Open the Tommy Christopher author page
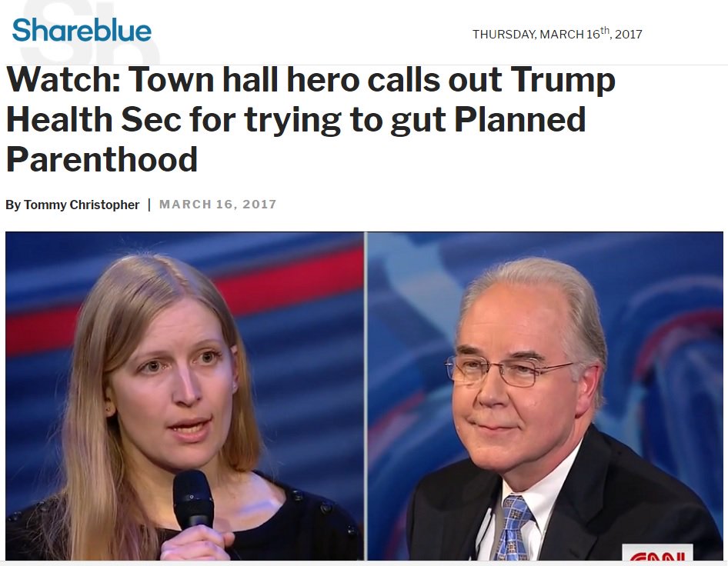Image resolution: width=728 pixels, height=566 pixels. (x=82, y=205)
